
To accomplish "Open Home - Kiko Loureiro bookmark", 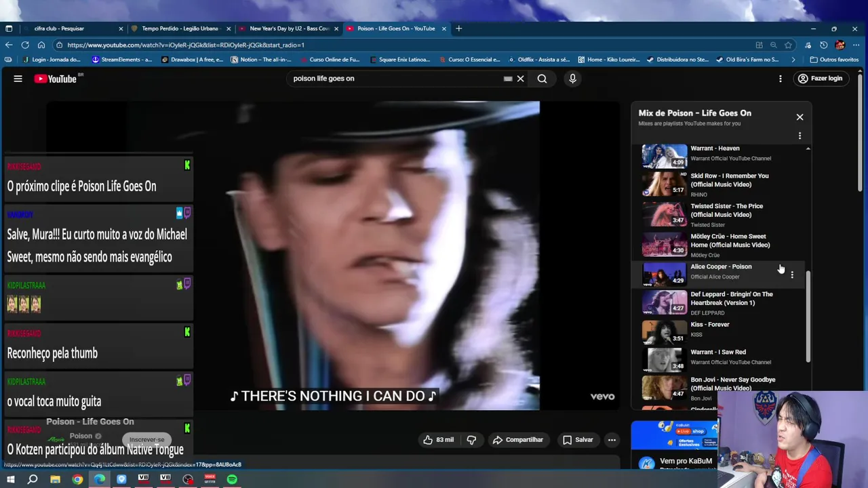I will point(608,60).
